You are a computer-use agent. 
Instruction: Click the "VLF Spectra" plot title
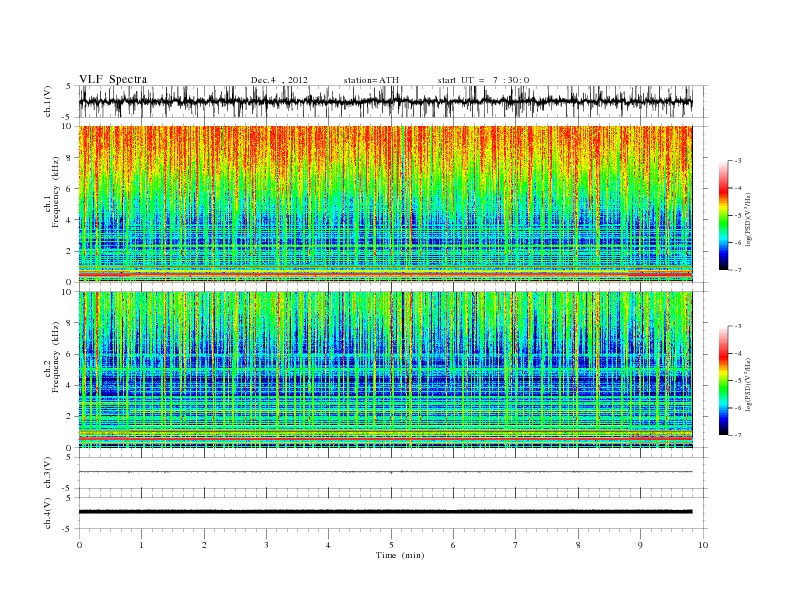113,79
